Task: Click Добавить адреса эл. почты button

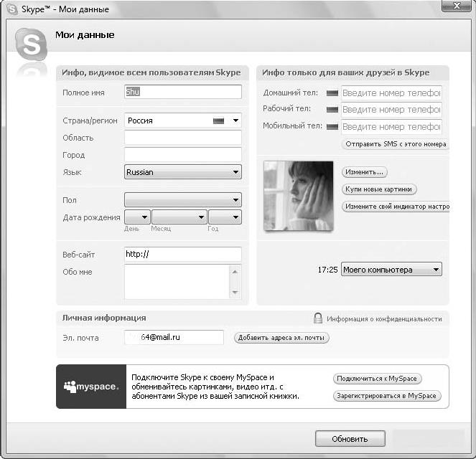Action: pyautogui.click(x=281, y=338)
